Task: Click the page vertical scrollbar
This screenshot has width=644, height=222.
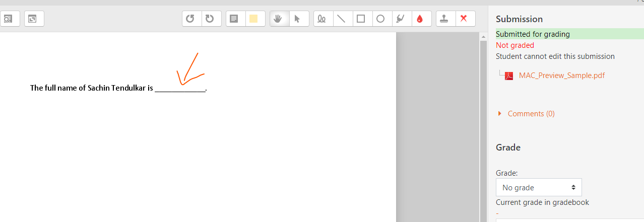Action: pyautogui.click(x=483, y=131)
